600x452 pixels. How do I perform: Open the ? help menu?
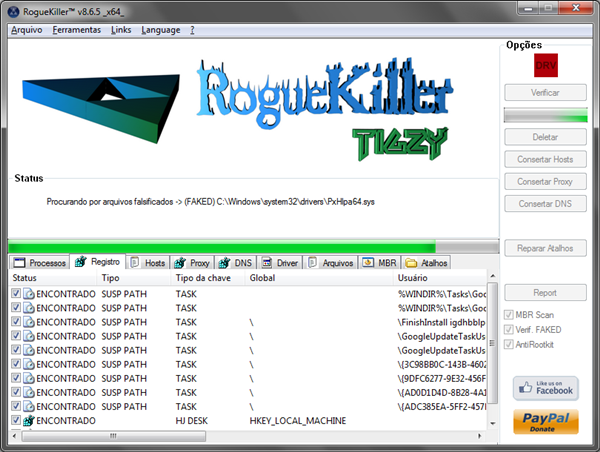point(192,30)
